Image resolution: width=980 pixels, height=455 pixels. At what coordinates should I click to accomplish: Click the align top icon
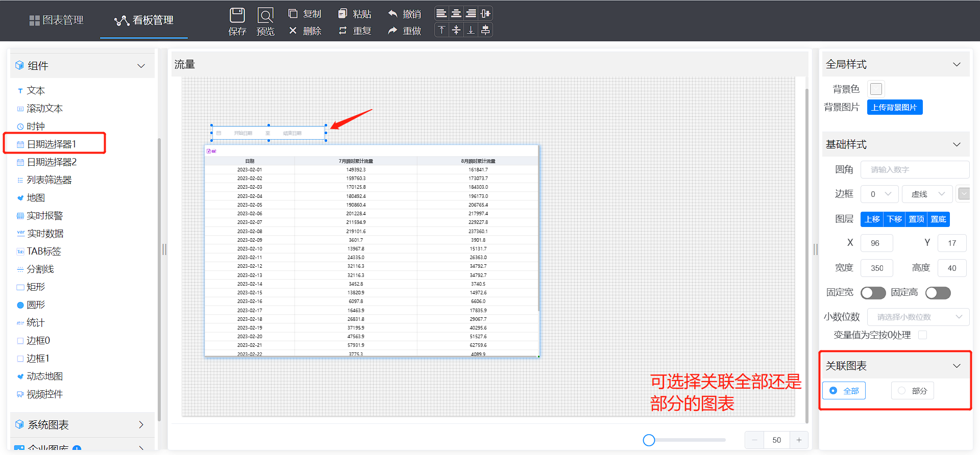click(442, 30)
